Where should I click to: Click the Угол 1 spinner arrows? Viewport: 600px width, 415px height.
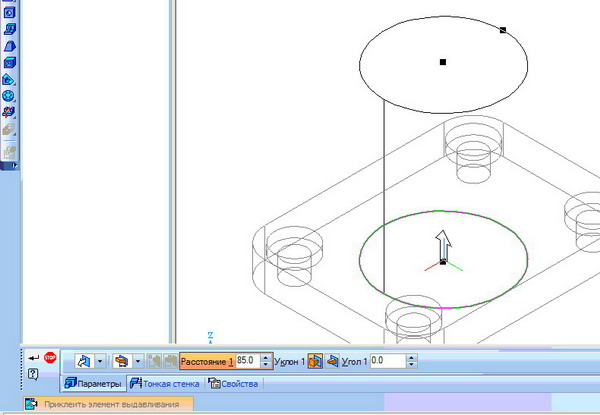pos(411,360)
